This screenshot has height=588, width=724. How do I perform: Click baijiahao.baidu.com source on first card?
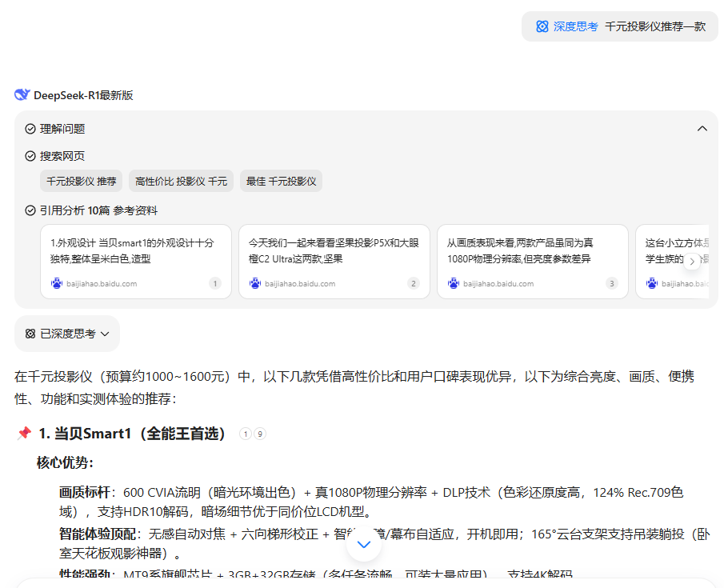(x=102, y=284)
